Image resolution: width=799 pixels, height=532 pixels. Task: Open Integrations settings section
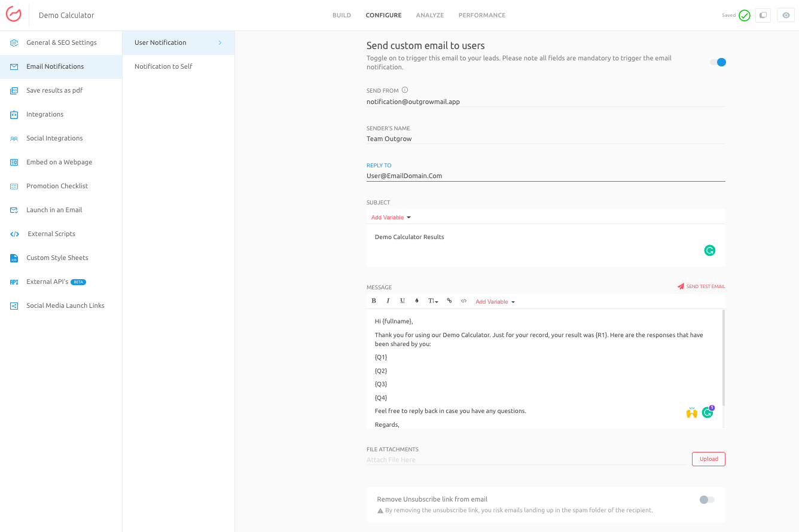tap(61, 115)
